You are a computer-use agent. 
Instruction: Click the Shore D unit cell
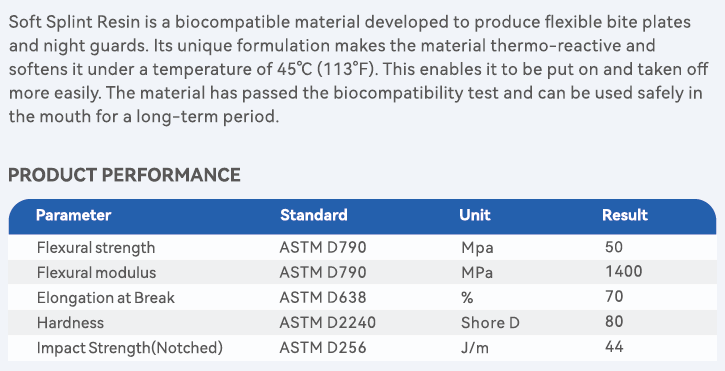click(x=490, y=322)
